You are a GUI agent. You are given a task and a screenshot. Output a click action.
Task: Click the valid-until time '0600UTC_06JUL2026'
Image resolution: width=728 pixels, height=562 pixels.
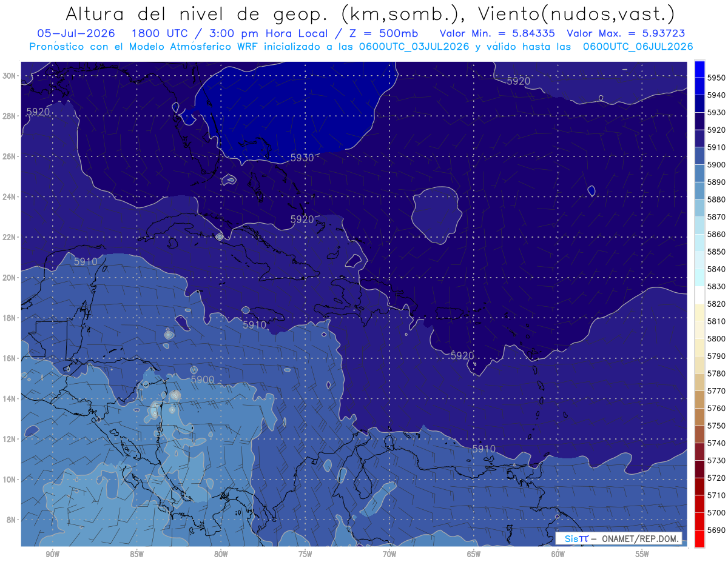click(638, 46)
